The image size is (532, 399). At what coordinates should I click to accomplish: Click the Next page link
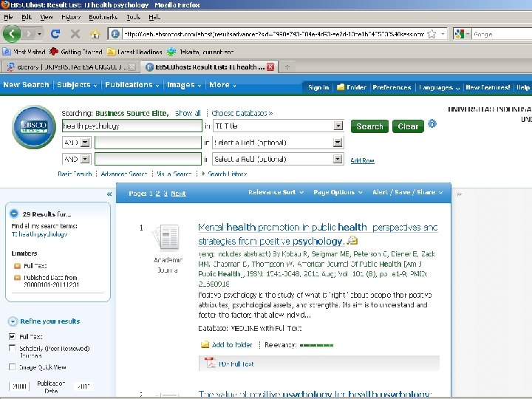coord(178,194)
